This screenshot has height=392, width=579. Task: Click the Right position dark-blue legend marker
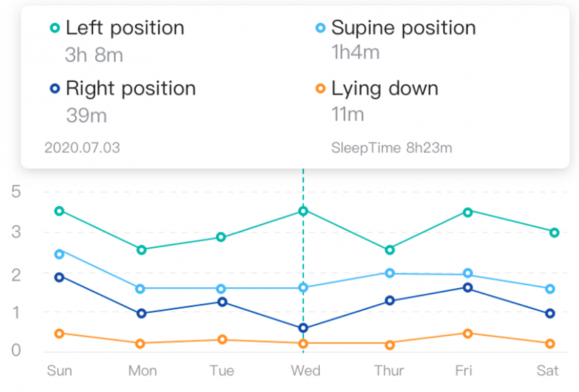(54, 89)
